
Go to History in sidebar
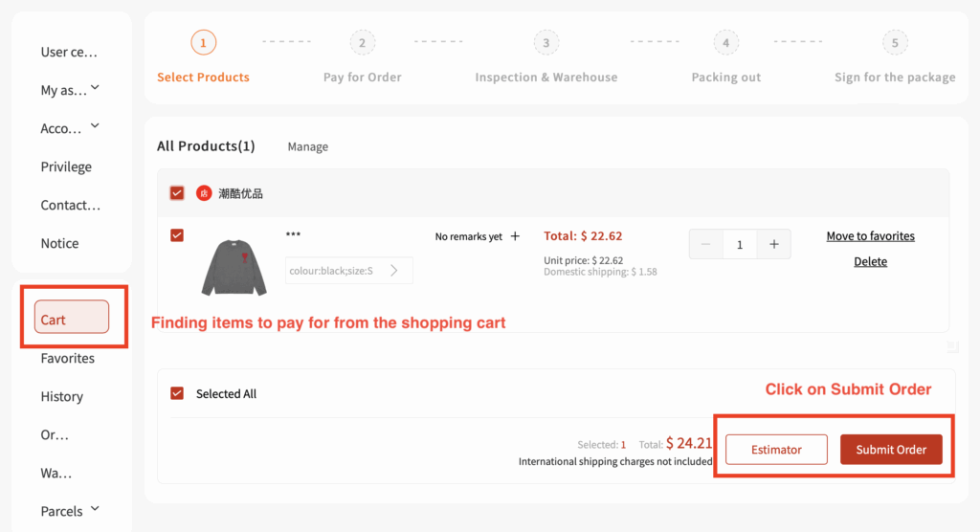(62, 396)
